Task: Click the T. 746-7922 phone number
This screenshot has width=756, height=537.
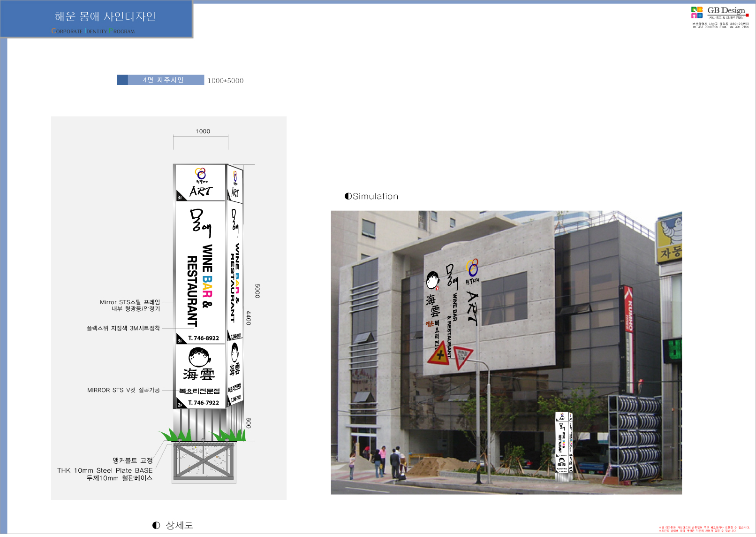Action: (x=204, y=403)
